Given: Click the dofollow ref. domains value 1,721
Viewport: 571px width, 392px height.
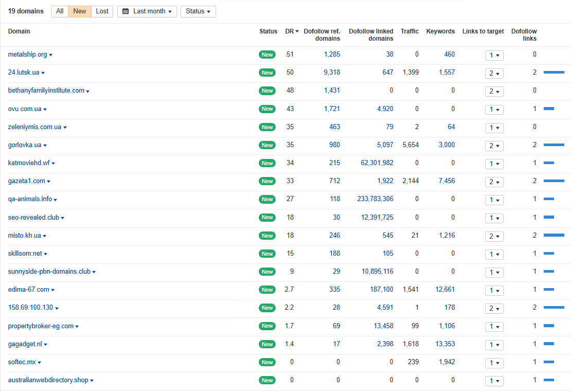Looking at the screenshot, I should (332, 109).
